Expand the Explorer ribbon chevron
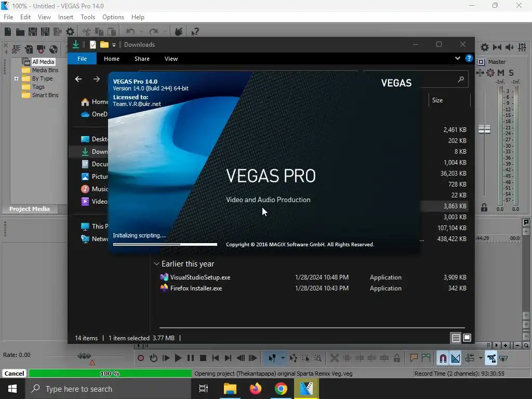Image resolution: width=532 pixels, height=399 pixels. (x=458, y=58)
